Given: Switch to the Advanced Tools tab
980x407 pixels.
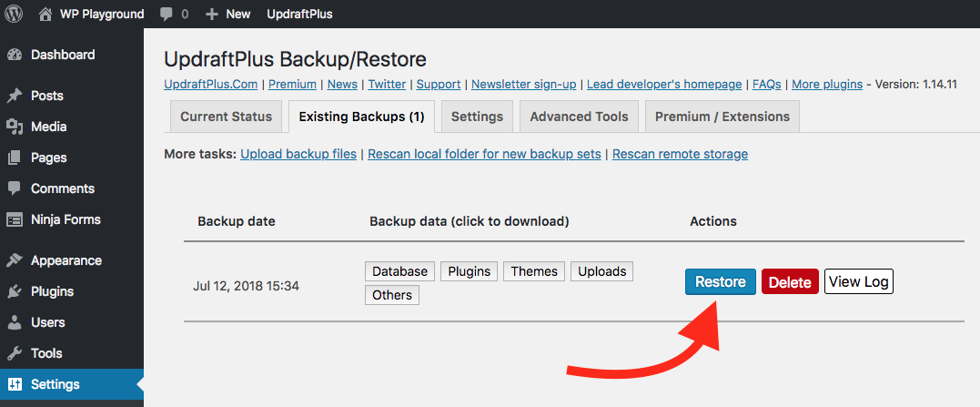Looking at the screenshot, I should tap(579, 117).
